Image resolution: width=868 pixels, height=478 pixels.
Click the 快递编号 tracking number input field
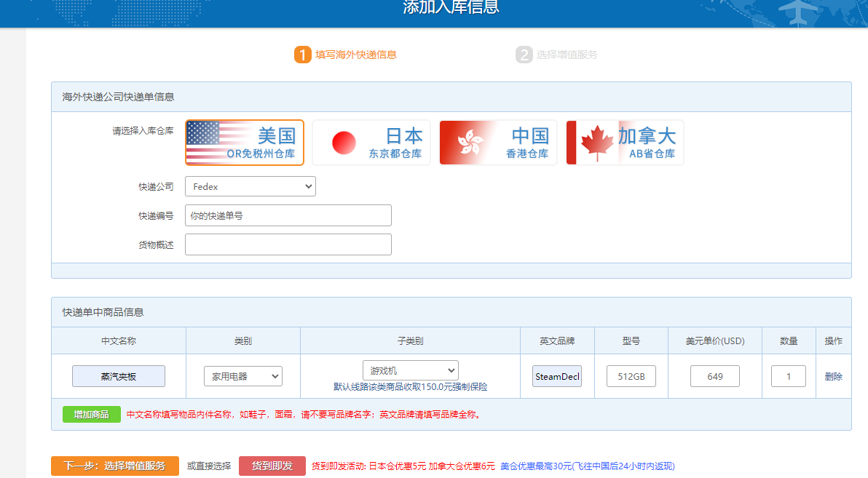[288, 215]
